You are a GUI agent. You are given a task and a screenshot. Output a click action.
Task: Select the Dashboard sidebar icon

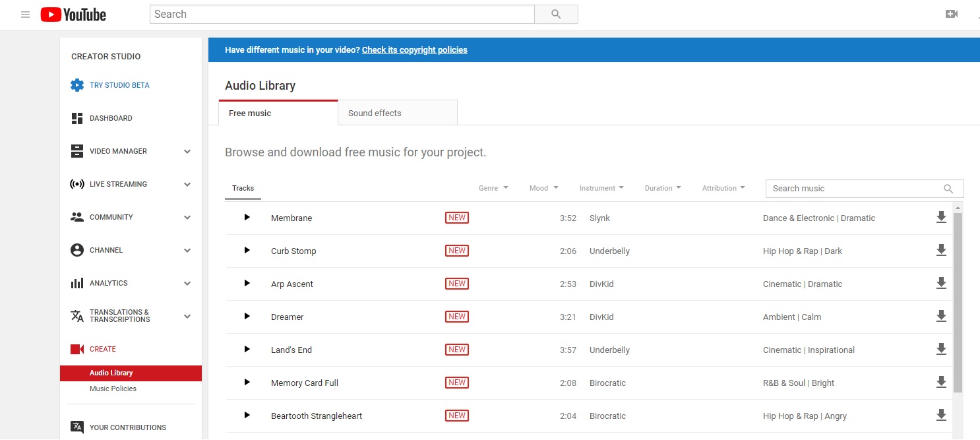(x=77, y=117)
